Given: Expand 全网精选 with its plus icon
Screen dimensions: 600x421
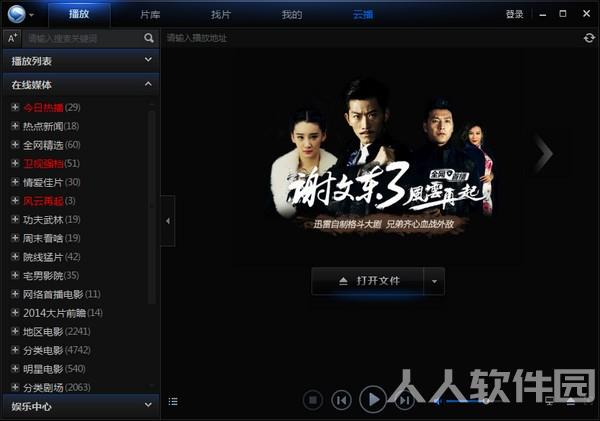Looking at the screenshot, I should point(15,145).
